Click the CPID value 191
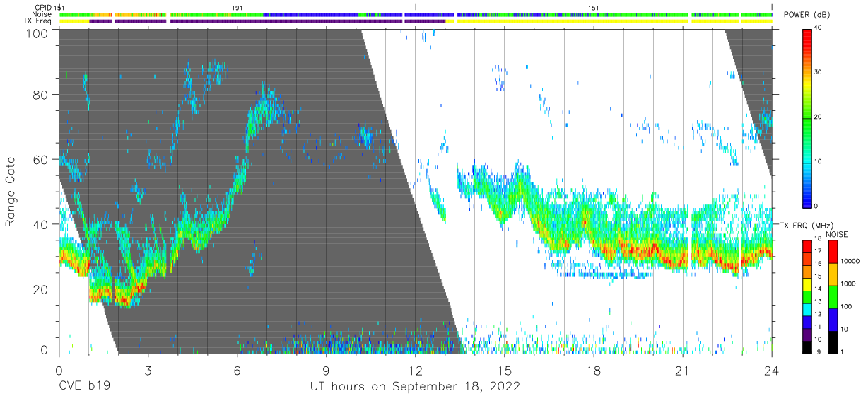Screen dimensions: 868x401 (237, 8)
